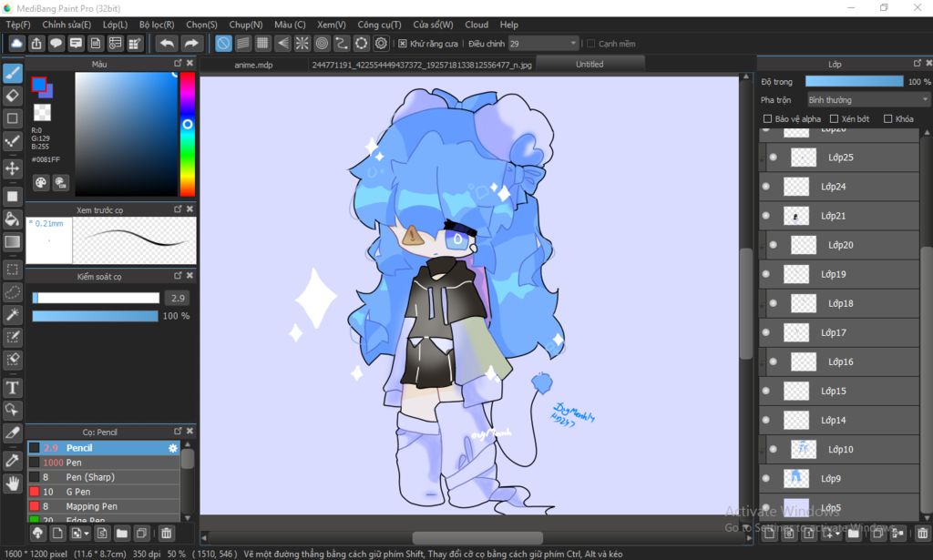Add brush from cloud icon

pyautogui.click(x=37, y=534)
